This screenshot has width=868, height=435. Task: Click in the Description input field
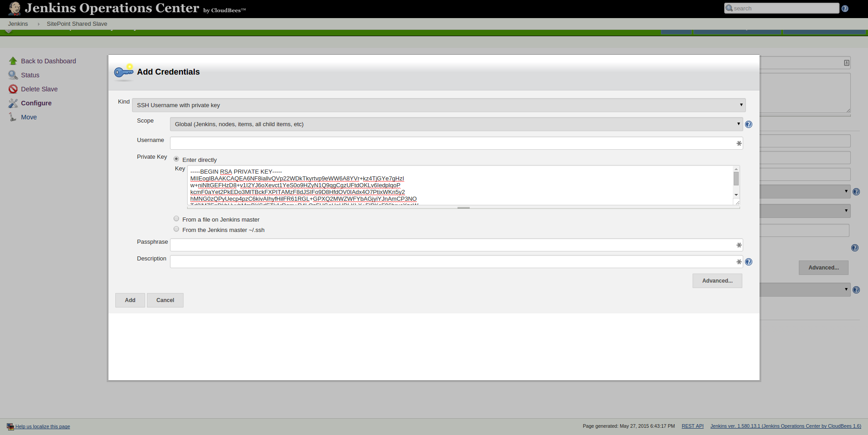pos(456,262)
